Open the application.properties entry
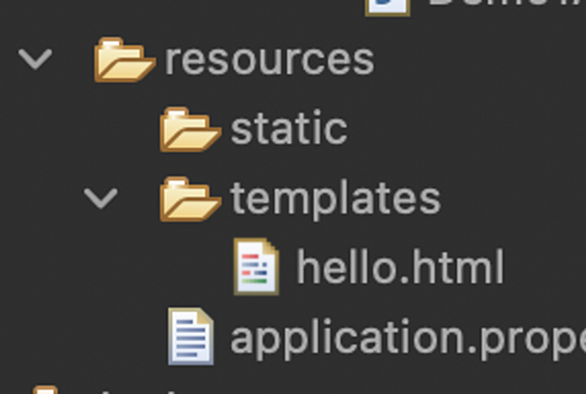The width and height of the screenshot is (586, 394). pyautogui.click(x=408, y=339)
